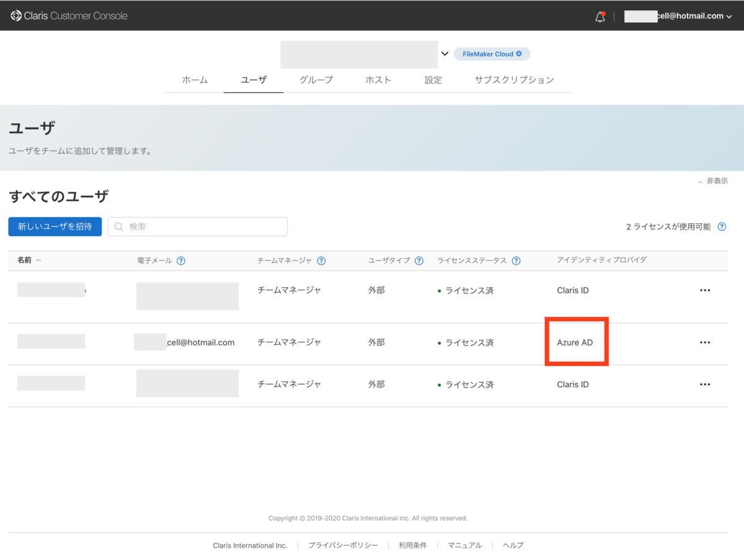Viewport: 744px width, 560px height.
Task: Click the FileMaker Cloud badge
Action: pyautogui.click(x=492, y=54)
